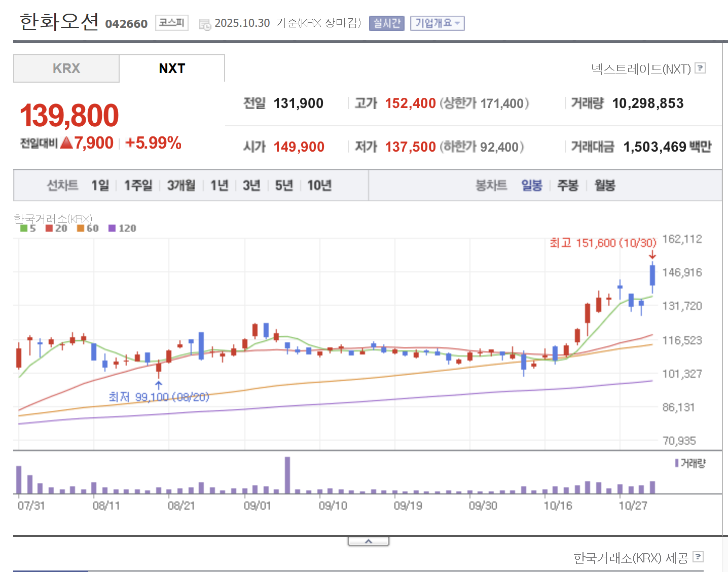This screenshot has height=572, width=728.
Task: Click the 하한가 92,400 text
Action: (x=482, y=147)
